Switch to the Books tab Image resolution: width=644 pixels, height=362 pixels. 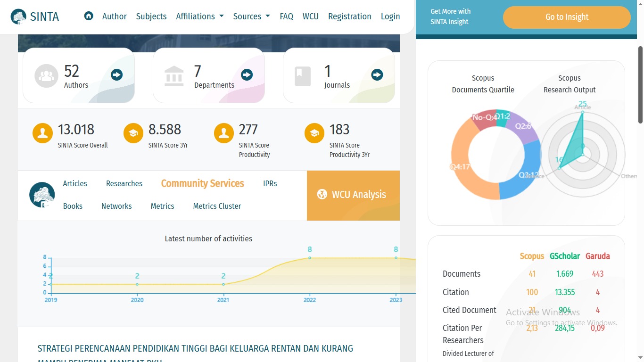click(73, 206)
